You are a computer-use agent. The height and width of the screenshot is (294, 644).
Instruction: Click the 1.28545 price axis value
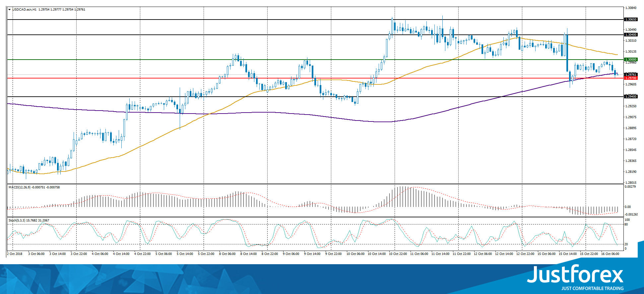[631, 150]
